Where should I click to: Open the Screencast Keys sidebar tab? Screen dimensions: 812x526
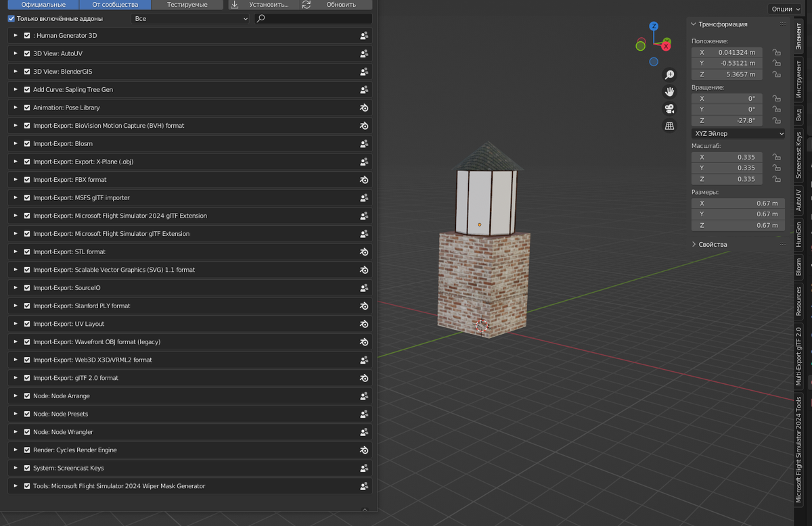pyautogui.click(x=798, y=155)
